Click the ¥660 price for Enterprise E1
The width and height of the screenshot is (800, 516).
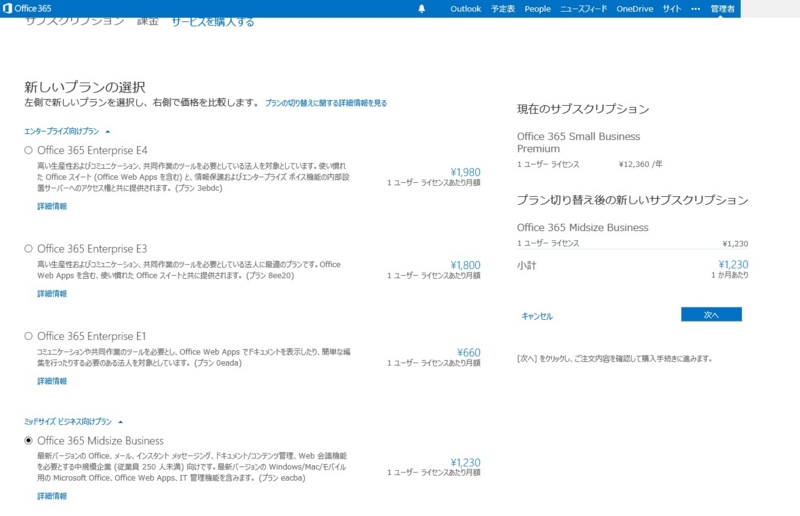click(469, 352)
